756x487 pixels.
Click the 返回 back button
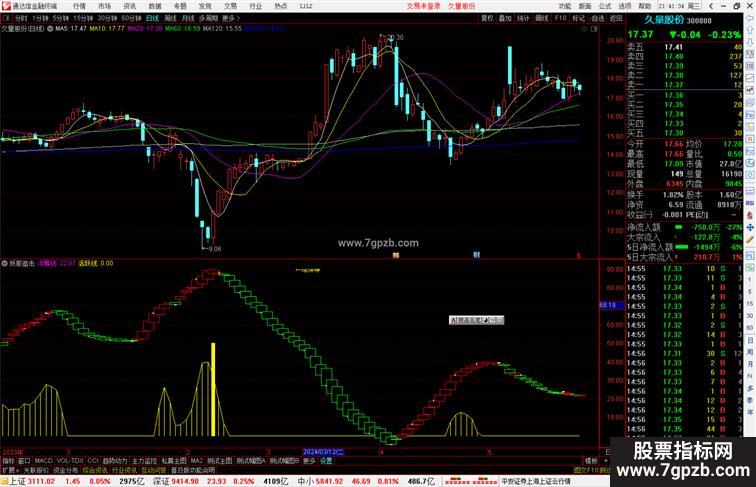point(616,18)
